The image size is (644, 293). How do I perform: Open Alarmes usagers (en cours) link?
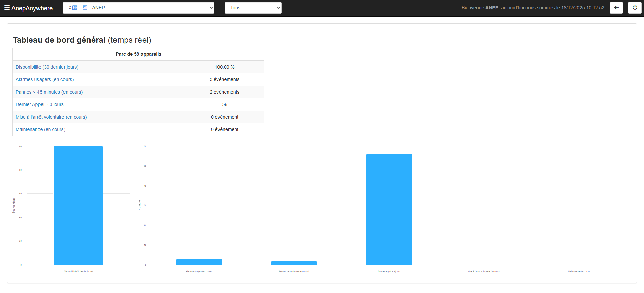click(45, 79)
